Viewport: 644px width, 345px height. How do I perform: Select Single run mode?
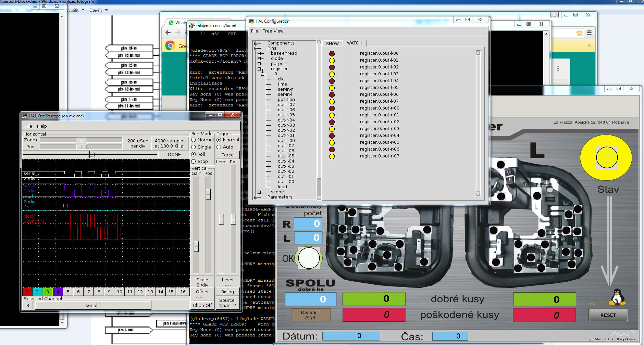tap(194, 147)
